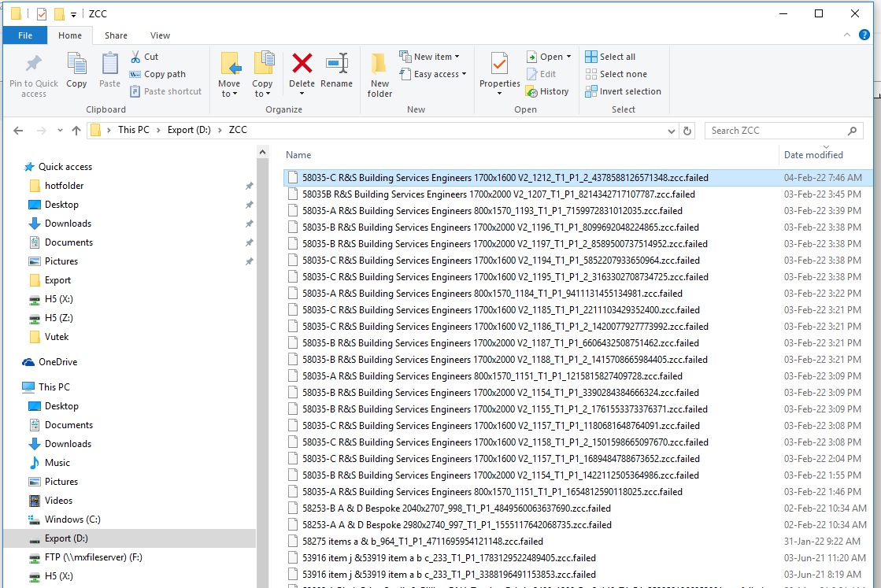The width and height of the screenshot is (881, 588).
Task: Select 58035-A 800x1570_1193 file
Action: 492,211
